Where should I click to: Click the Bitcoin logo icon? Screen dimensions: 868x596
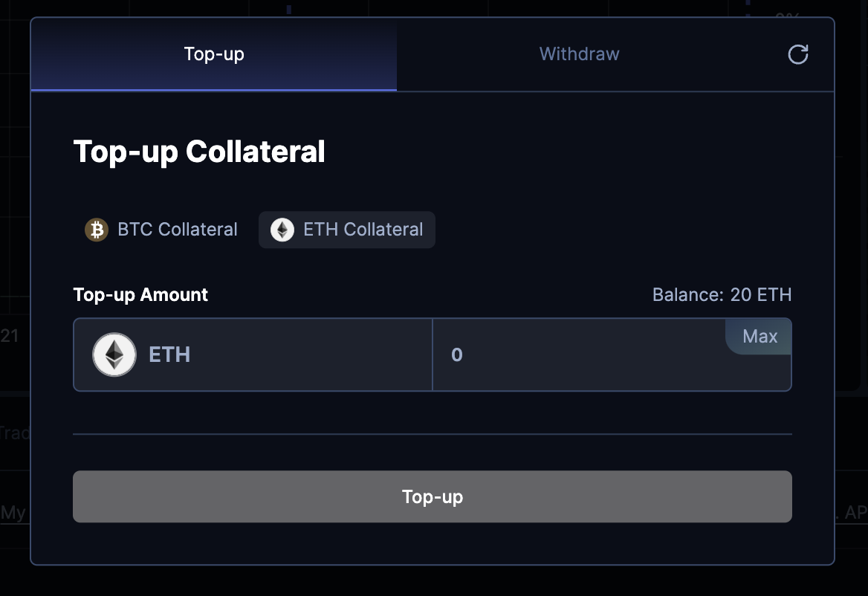click(x=97, y=230)
